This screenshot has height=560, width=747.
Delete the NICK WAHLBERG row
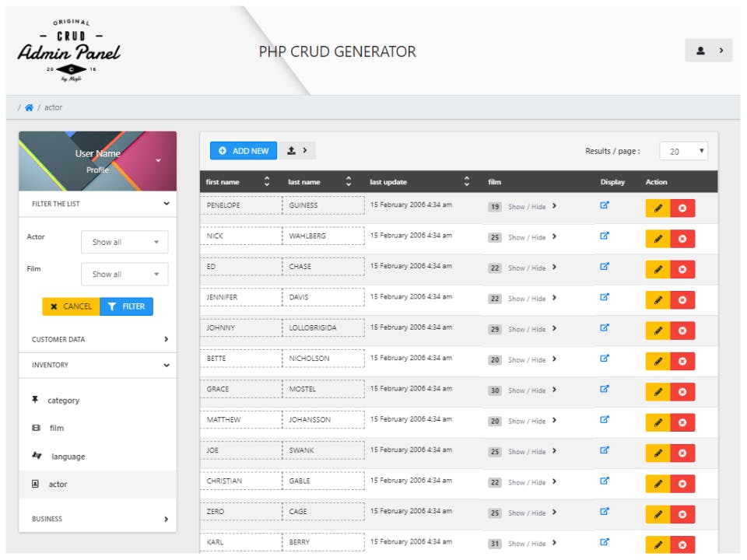click(x=682, y=239)
